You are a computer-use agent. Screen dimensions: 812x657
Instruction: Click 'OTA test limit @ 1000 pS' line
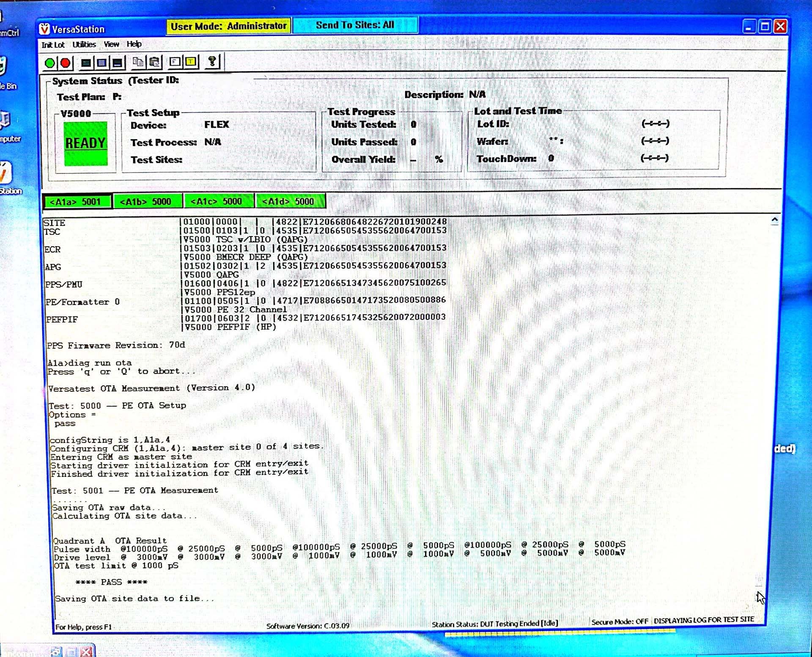point(116,566)
